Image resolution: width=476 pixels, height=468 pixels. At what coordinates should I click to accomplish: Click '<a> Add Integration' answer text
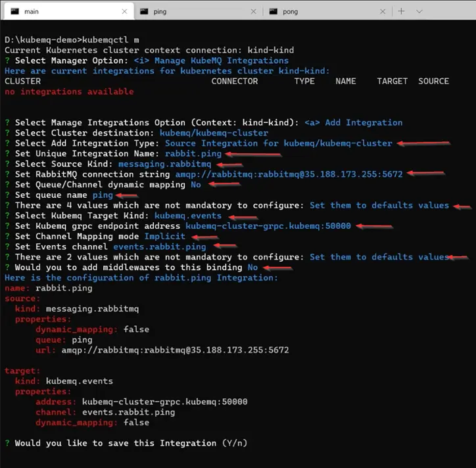(x=354, y=122)
